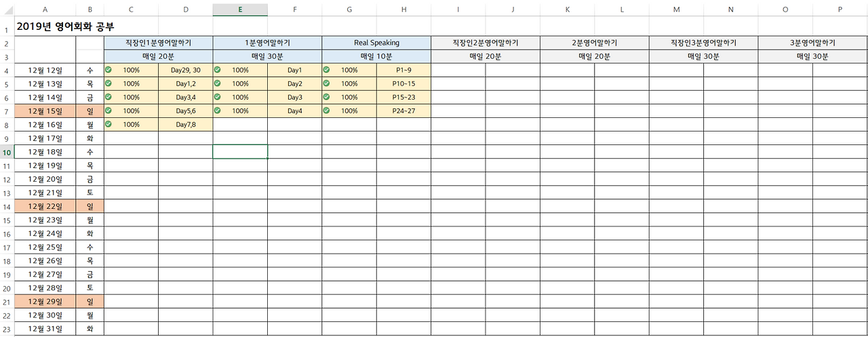Select the Day4 cell in column F
The image size is (868, 337).
point(294,111)
